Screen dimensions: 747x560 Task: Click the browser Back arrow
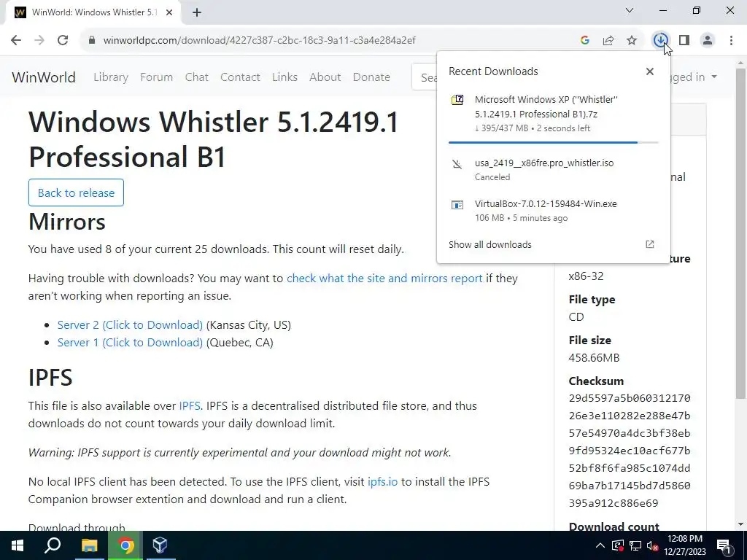coord(16,40)
